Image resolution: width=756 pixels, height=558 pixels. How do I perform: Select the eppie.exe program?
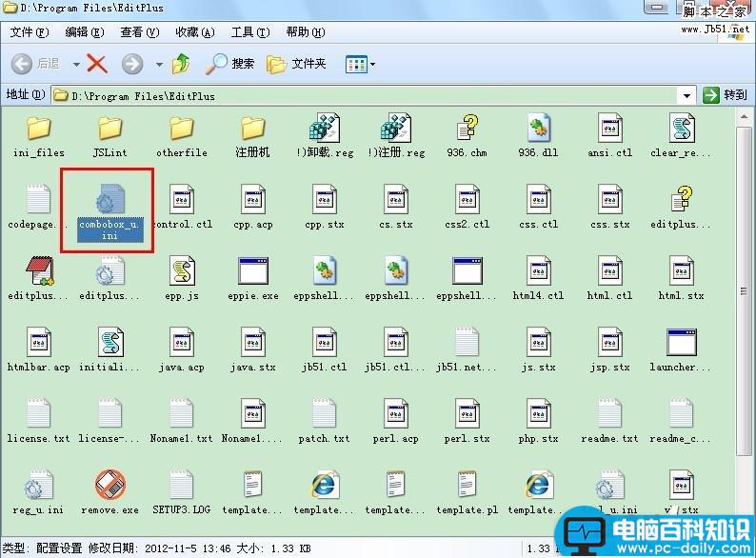[x=253, y=279]
